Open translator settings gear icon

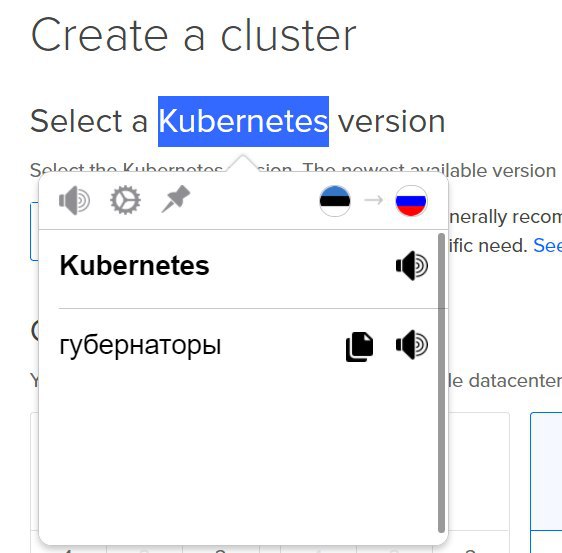(x=125, y=200)
